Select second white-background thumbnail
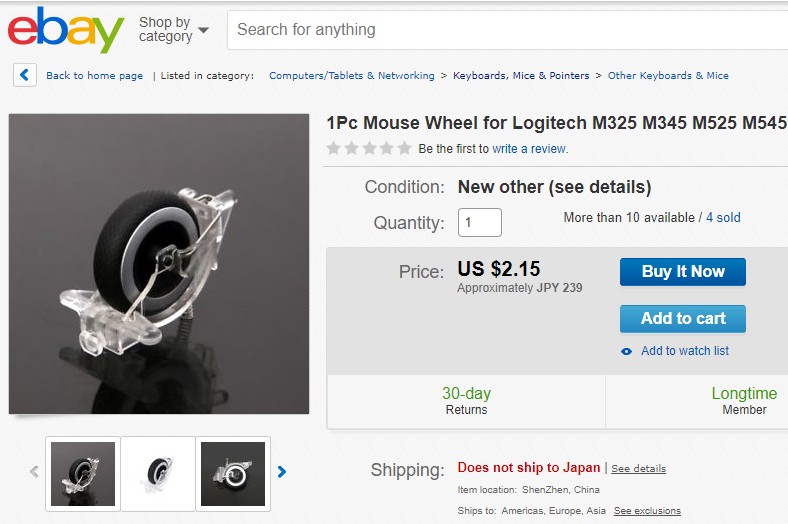Viewport: 788px width, 524px height. 158,473
